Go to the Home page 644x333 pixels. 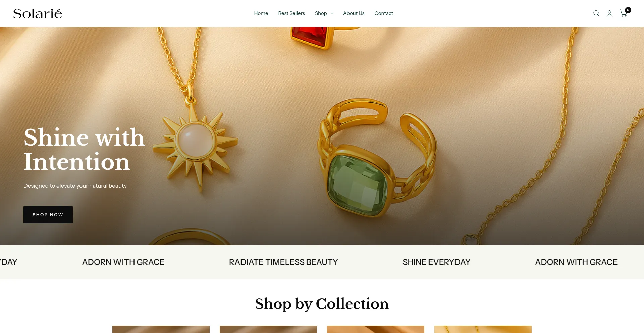[x=261, y=13]
